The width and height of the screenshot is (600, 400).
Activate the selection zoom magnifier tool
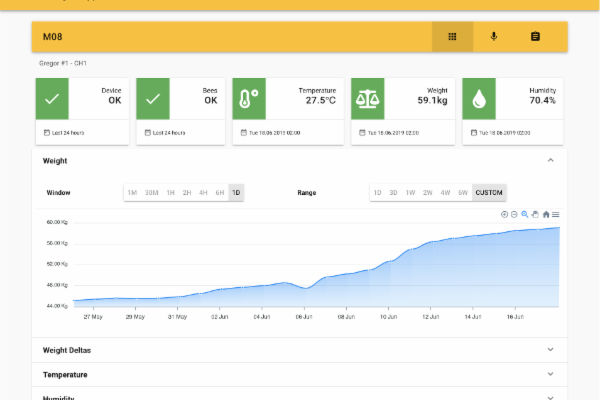[x=525, y=214]
